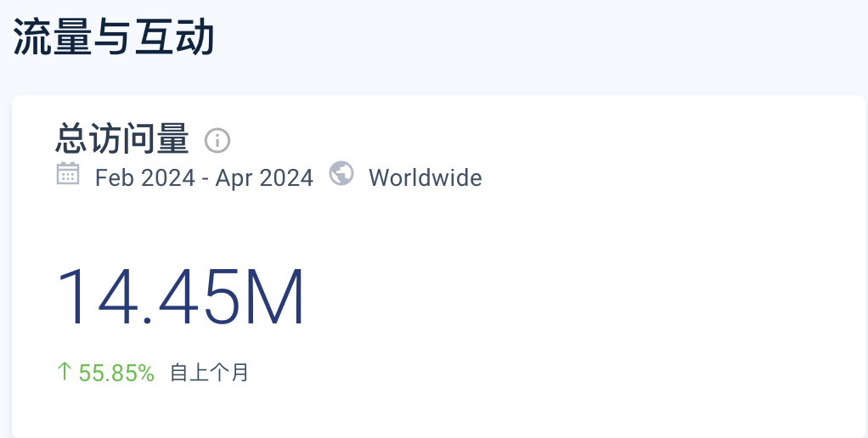The image size is (868, 438).
Task: Click the character 量 in 总访问量
Action: click(x=172, y=139)
